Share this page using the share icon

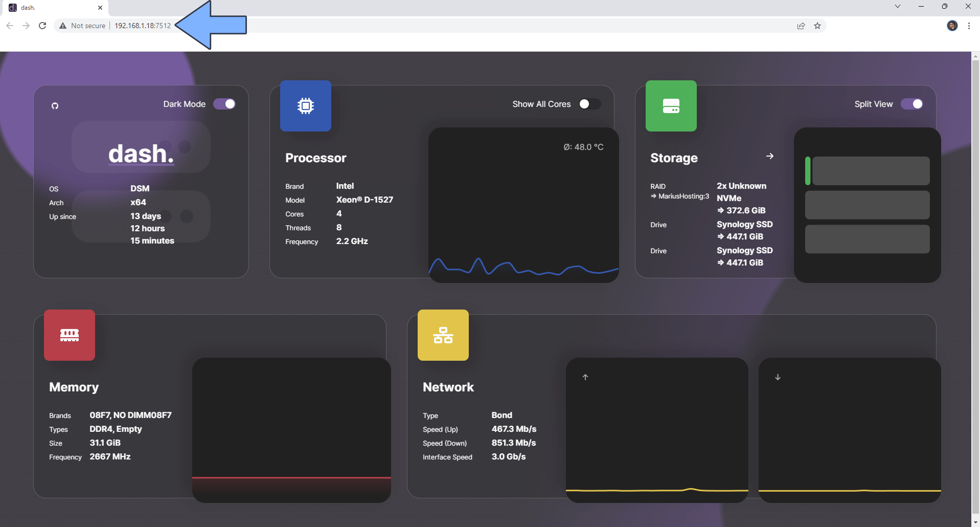coord(801,26)
